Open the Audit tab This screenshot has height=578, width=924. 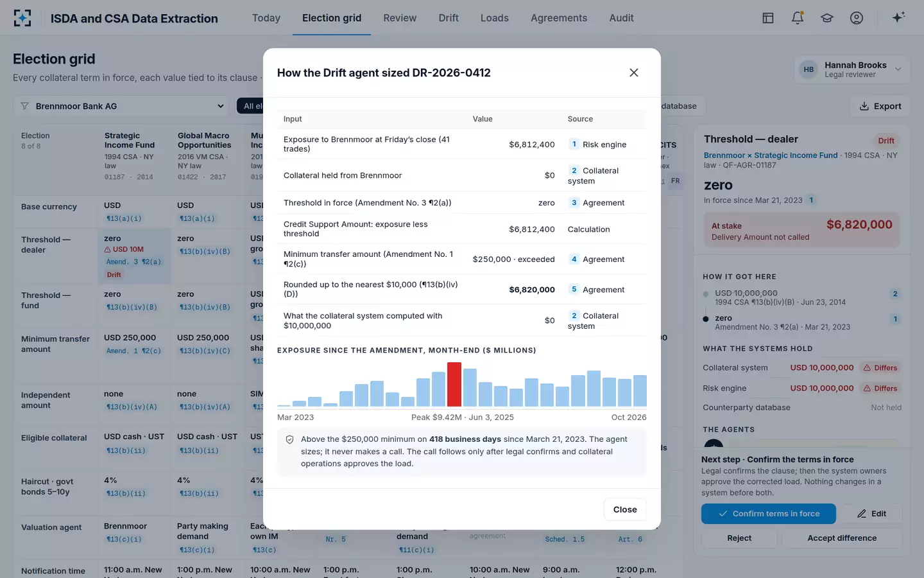pos(621,18)
